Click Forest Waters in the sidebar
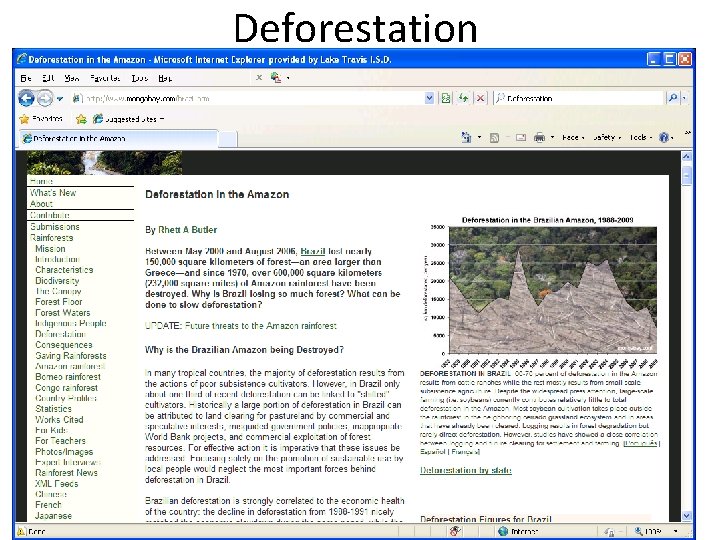 [x=62, y=313]
